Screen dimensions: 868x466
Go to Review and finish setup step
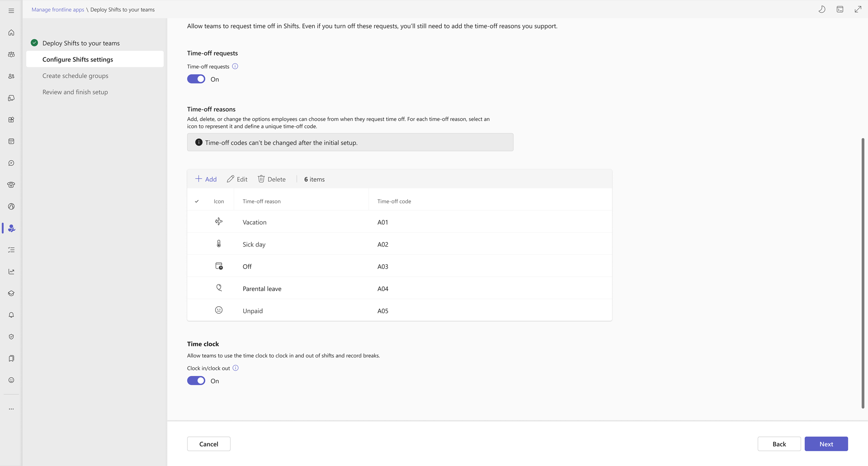[75, 92]
